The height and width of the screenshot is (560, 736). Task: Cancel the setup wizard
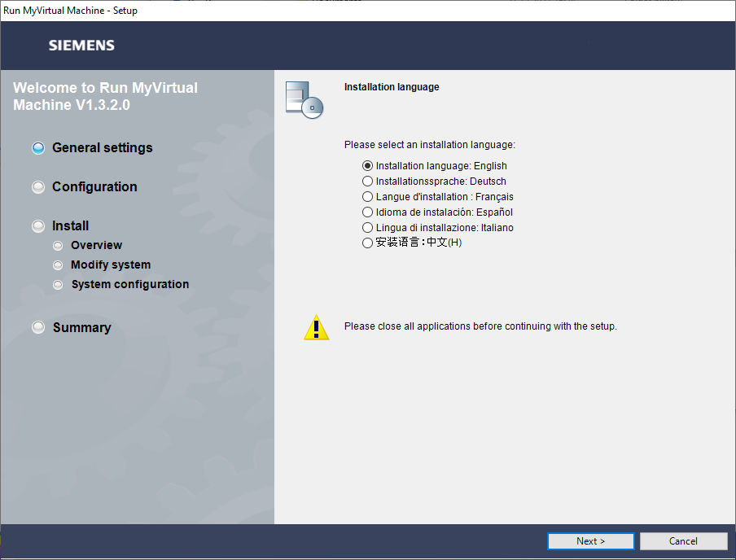point(683,541)
